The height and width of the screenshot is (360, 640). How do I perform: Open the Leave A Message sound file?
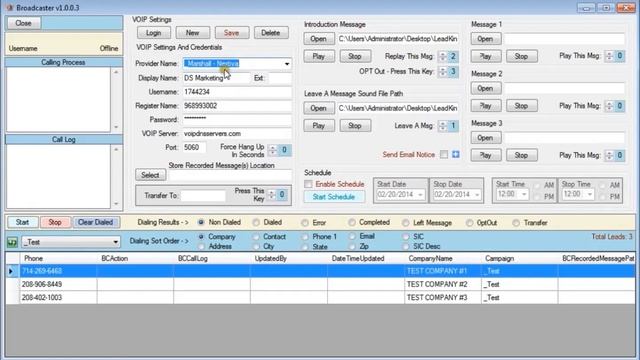point(319,108)
